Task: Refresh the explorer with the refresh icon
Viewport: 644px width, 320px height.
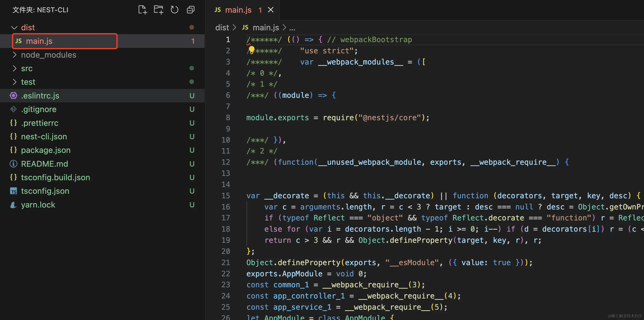Action: [174, 10]
